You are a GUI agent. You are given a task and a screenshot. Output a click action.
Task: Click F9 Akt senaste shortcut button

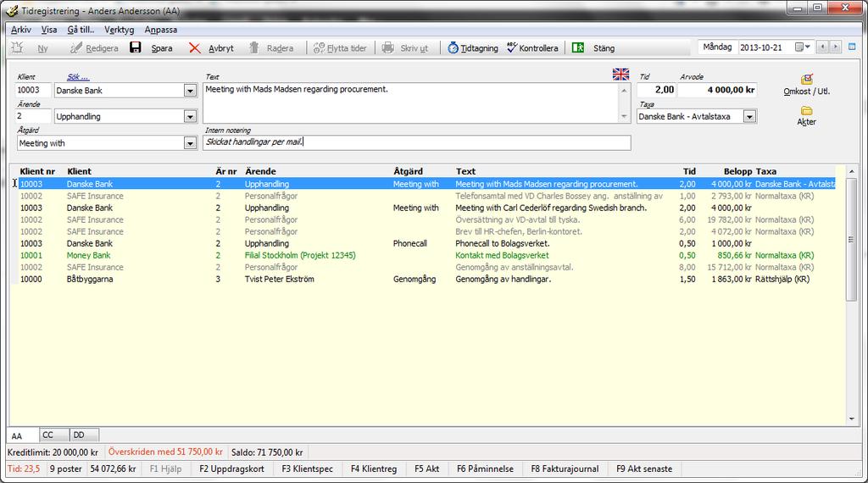pos(644,469)
